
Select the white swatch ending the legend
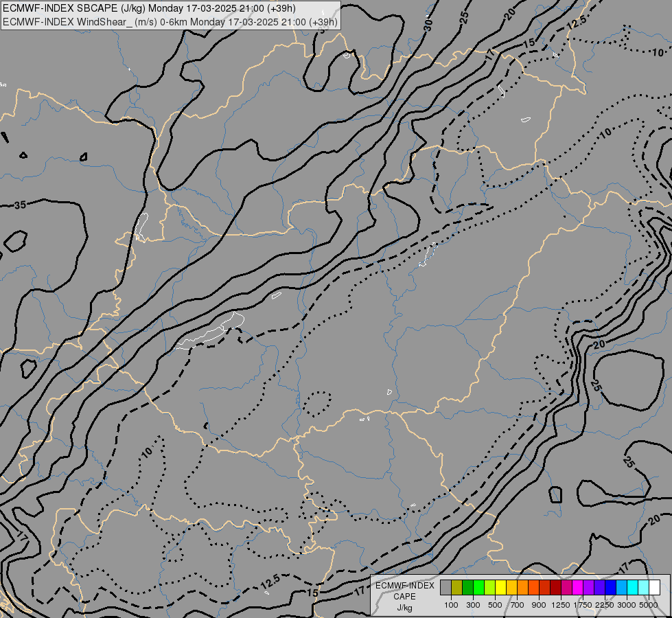(655, 587)
